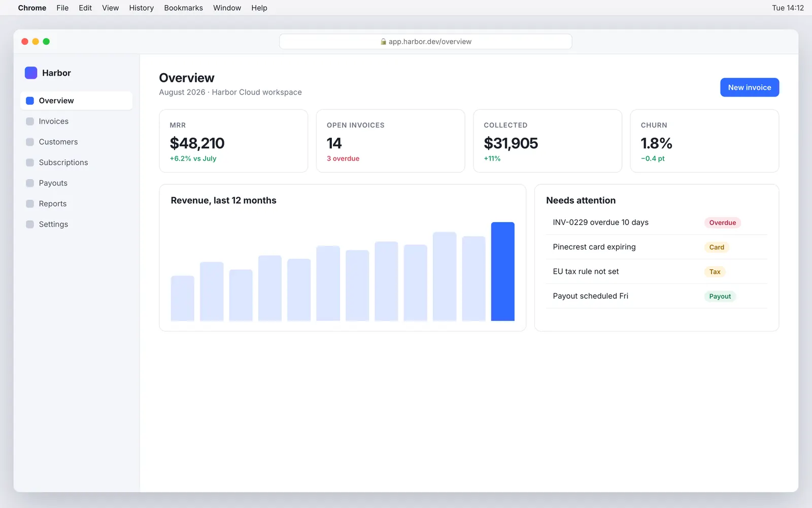Select the Overview sidebar icon
The height and width of the screenshot is (508, 812).
30,101
